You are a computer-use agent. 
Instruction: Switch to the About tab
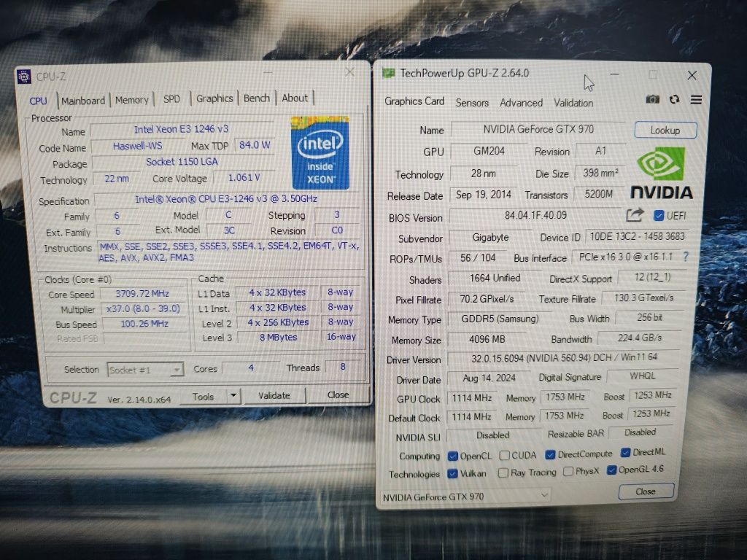click(295, 98)
